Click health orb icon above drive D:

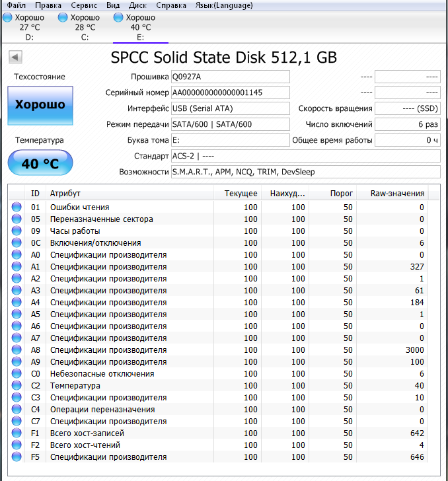click(x=7, y=17)
